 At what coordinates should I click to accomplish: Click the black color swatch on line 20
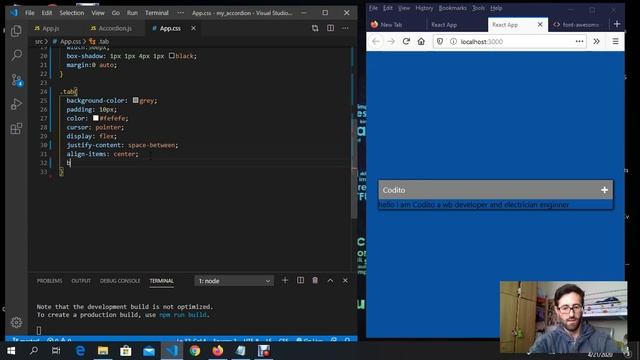(171, 56)
